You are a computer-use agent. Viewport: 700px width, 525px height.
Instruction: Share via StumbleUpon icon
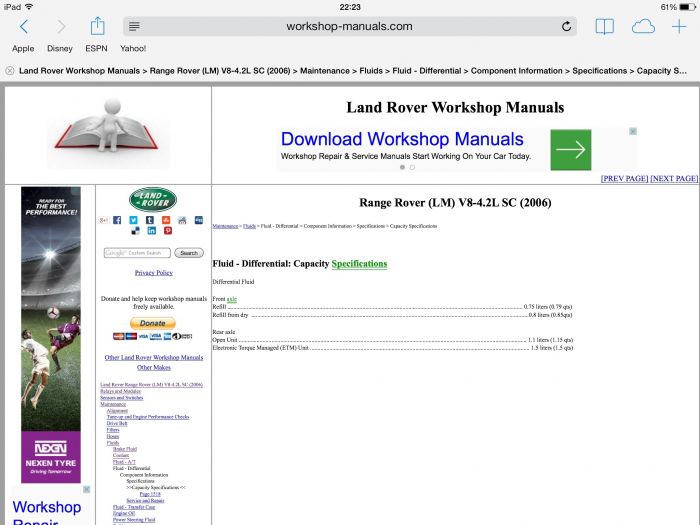166,220
